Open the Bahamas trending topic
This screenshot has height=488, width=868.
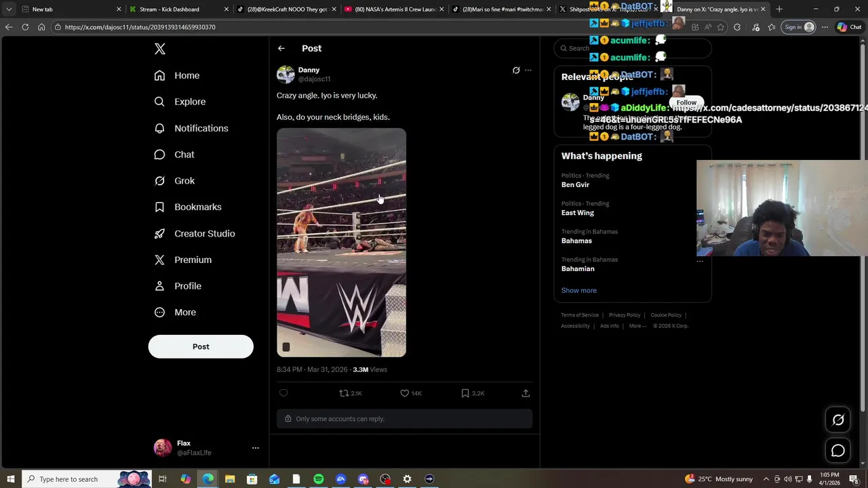576,241
